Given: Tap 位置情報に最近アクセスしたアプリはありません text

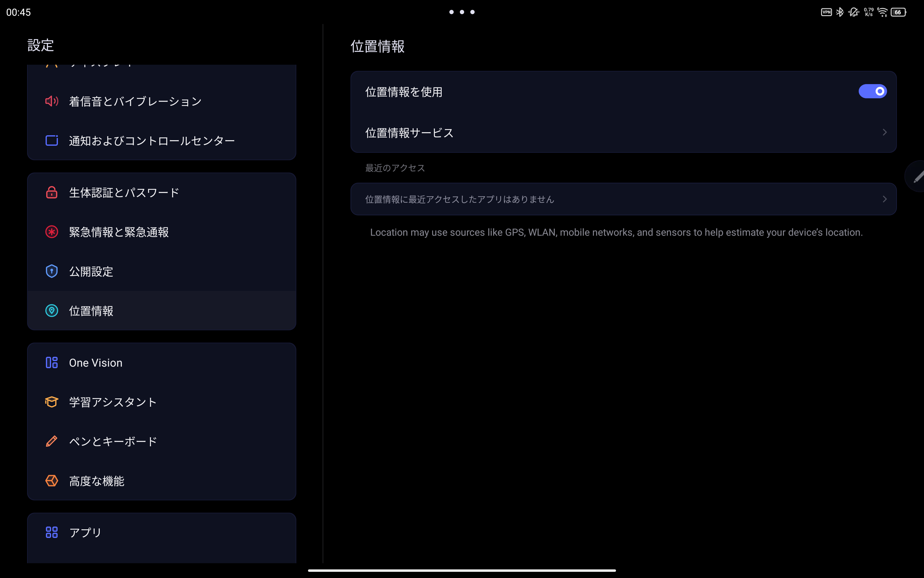Looking at the screenshot, I should click(459, 199).
